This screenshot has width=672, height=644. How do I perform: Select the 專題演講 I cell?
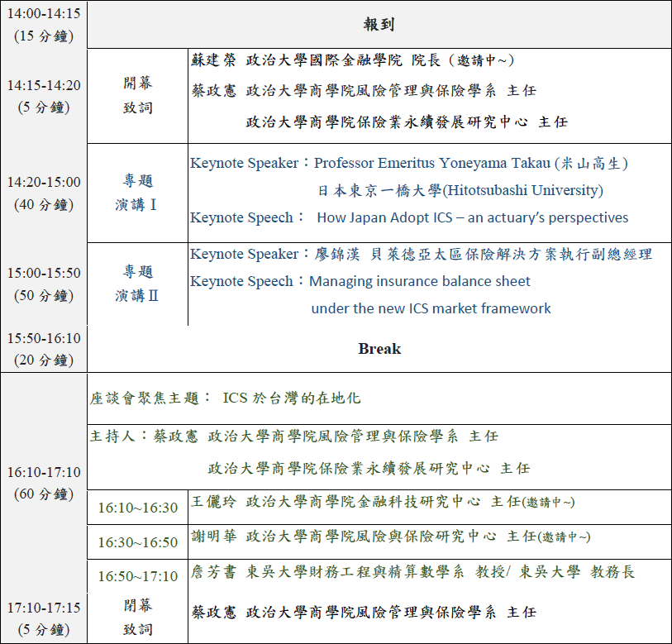pyautogui.click(x=137, y=193)
